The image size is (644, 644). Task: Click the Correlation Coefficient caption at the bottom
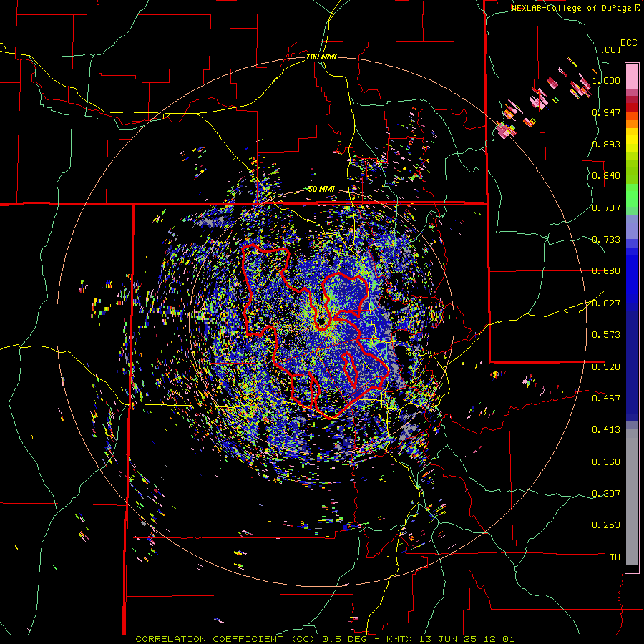(324, 639)
